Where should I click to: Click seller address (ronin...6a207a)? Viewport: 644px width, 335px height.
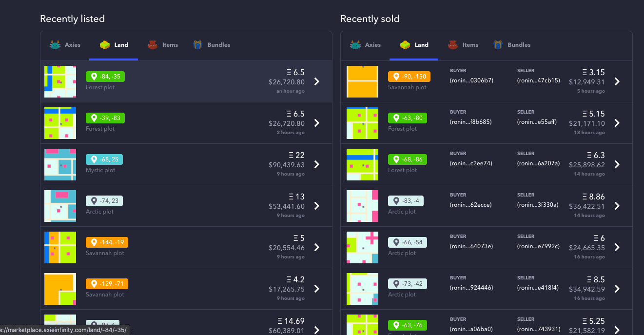pyautogui.click(x=538, y=163)
